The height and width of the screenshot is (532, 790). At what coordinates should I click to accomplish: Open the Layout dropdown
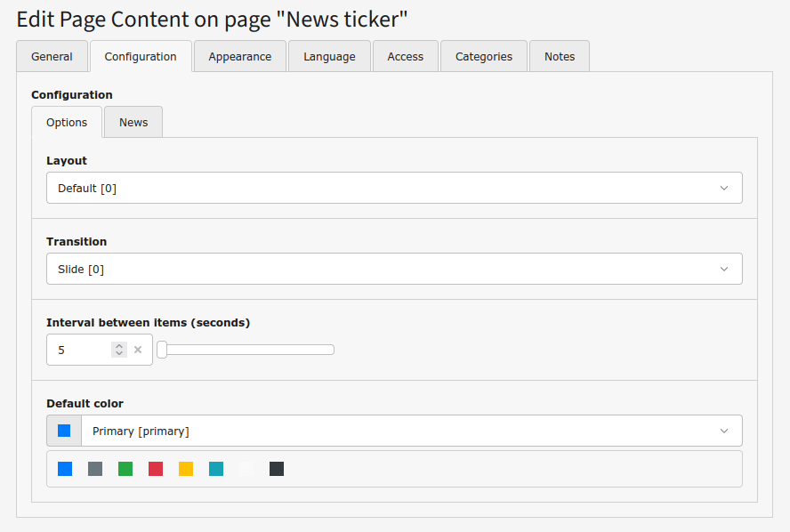pyautogui.click(x=394, y=188)
